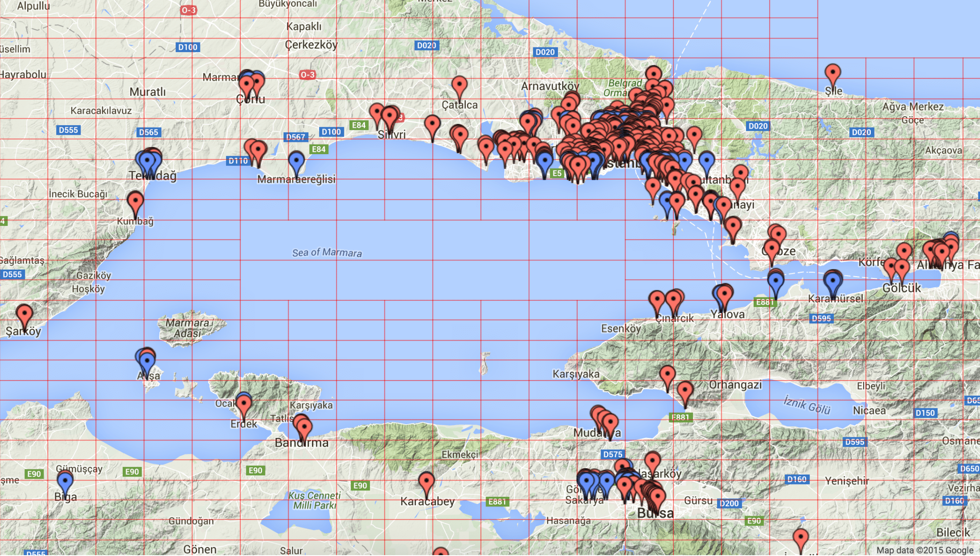Click the Marmara Adası island label

pos(187,328)
